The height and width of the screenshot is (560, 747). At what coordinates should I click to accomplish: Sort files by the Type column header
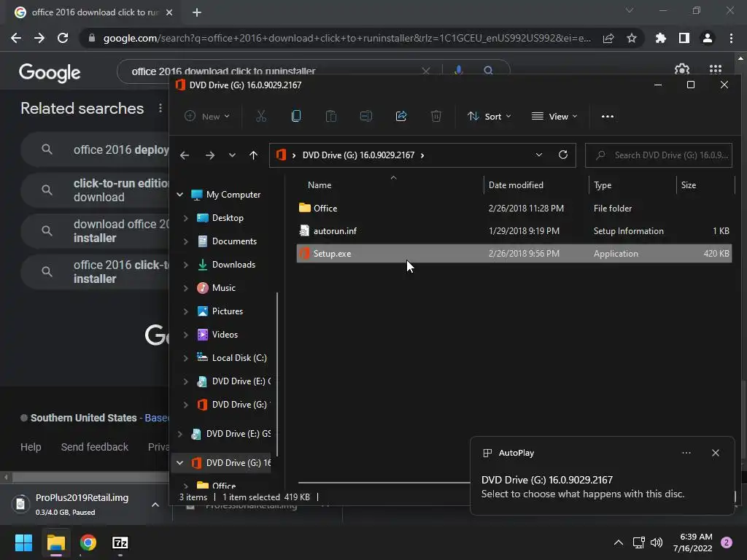[602, 184]
